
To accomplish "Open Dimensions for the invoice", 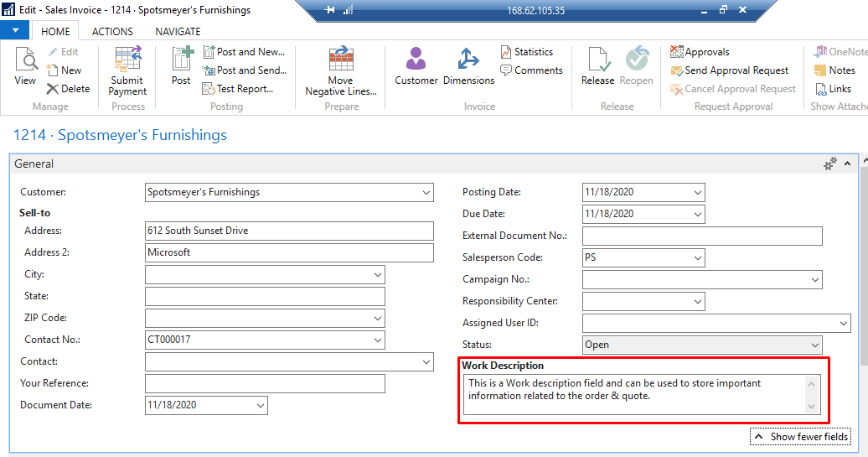I will (x=469, y=66).
